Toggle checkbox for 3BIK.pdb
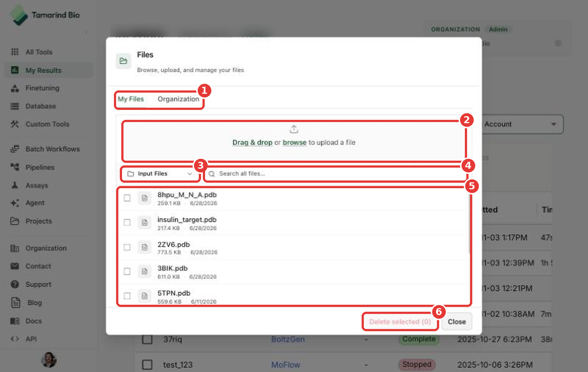 (x=127, y=271)
